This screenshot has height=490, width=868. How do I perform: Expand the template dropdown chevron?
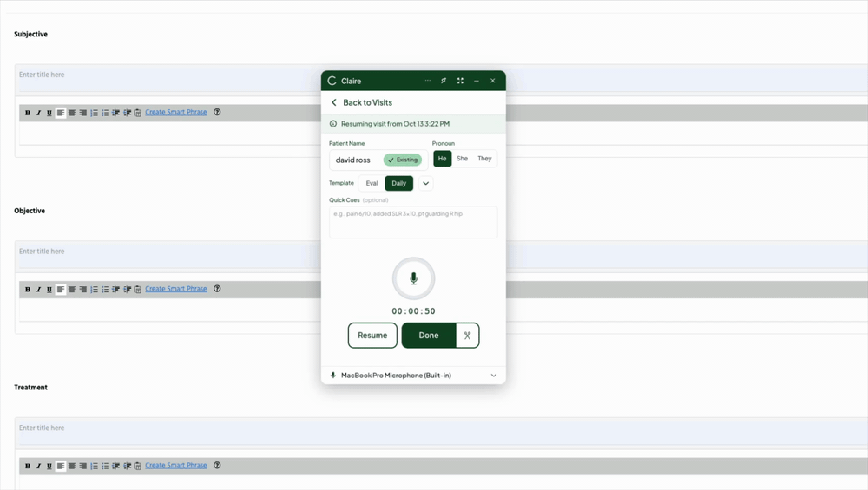pos(425,183)
